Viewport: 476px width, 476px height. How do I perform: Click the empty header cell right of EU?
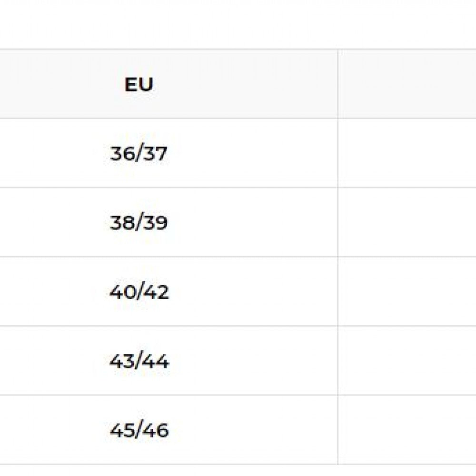pyautogui.click(x=407, y=84)
